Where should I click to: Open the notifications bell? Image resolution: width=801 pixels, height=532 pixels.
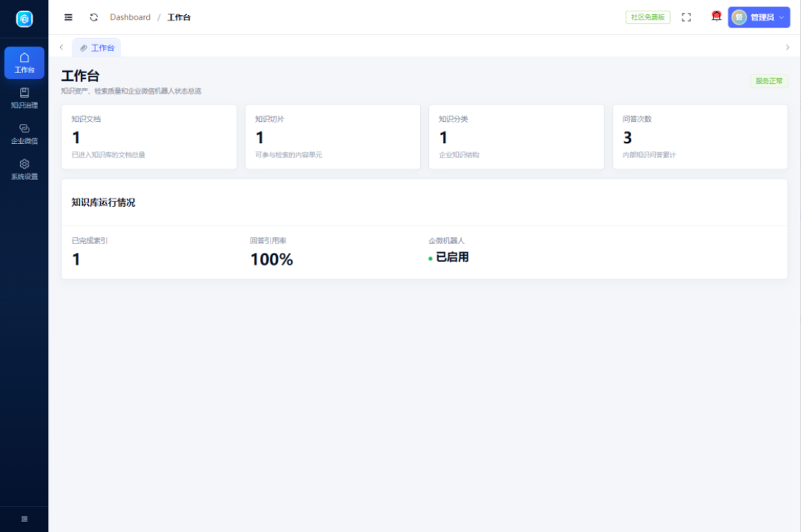717,17
